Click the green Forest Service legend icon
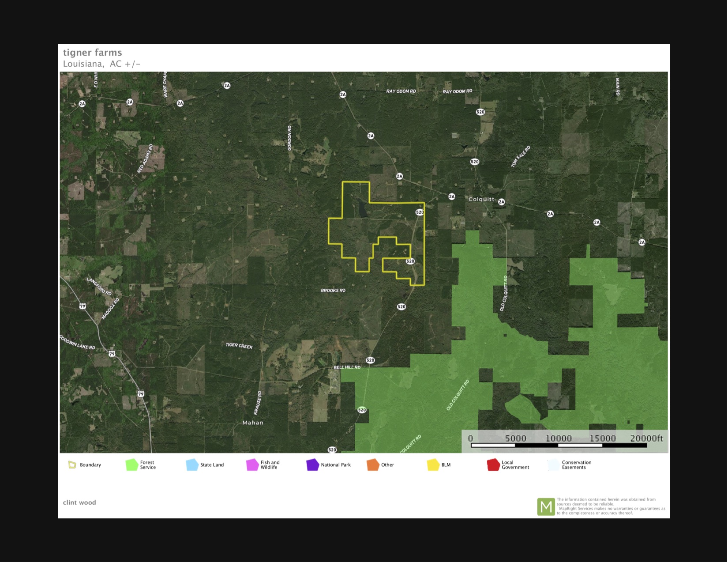 click(x=132, y=465)
